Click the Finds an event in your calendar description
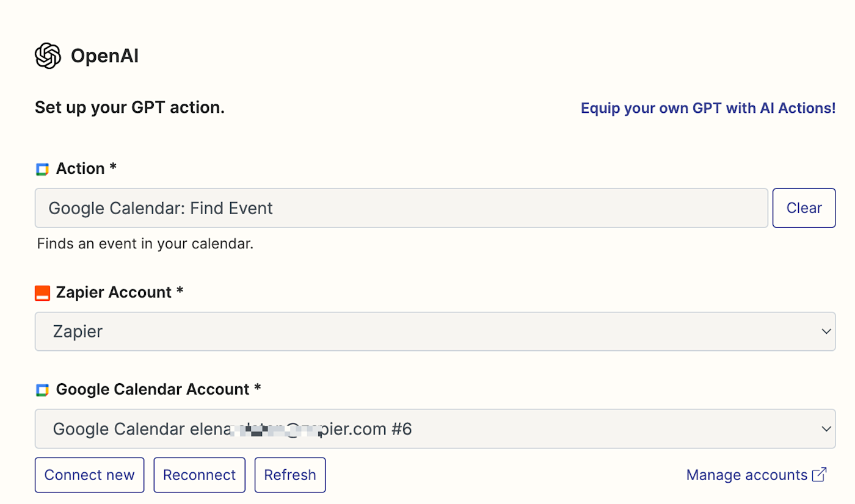This screenshot has height=504, width=855. 145,244
